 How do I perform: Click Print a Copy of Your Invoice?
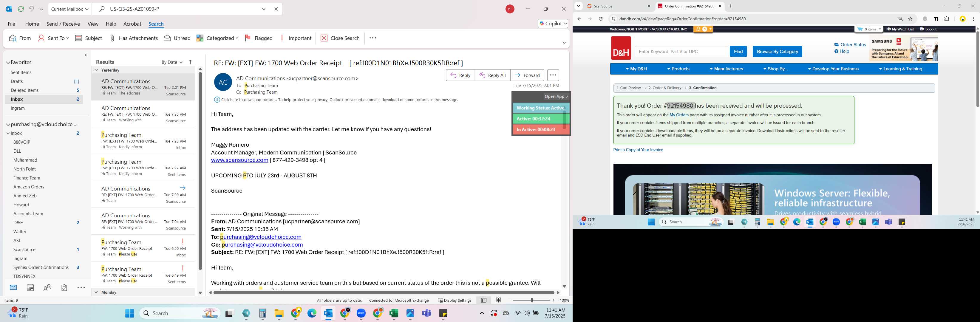click(x=638, y=150)
